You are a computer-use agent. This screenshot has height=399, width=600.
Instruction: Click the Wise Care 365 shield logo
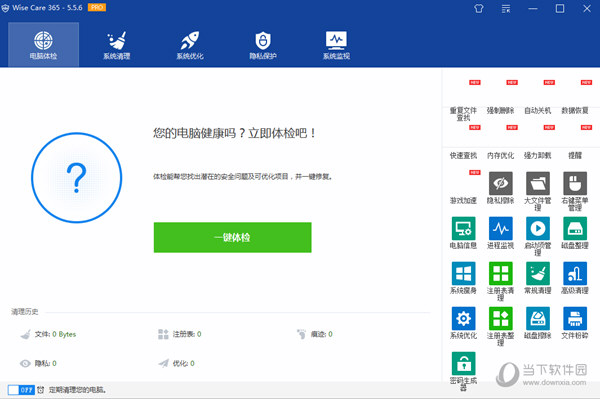click(x=5, y=8)
